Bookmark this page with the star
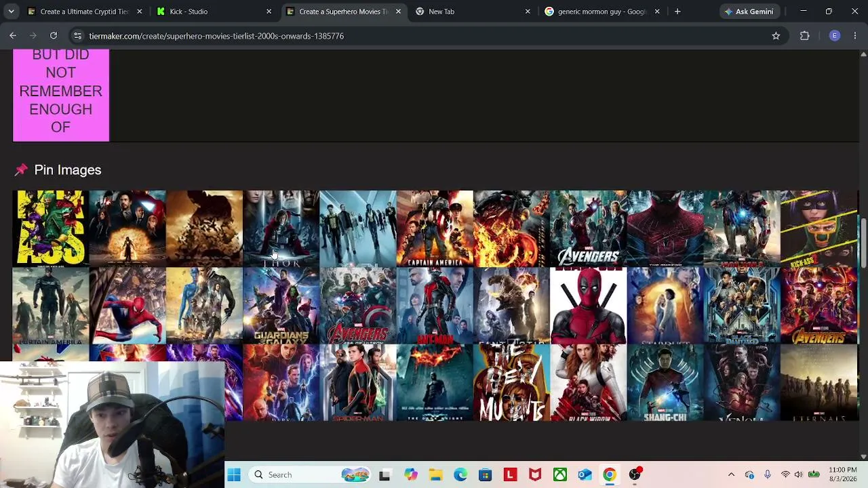Screen dimensions: 868x488 coord(776,36)
